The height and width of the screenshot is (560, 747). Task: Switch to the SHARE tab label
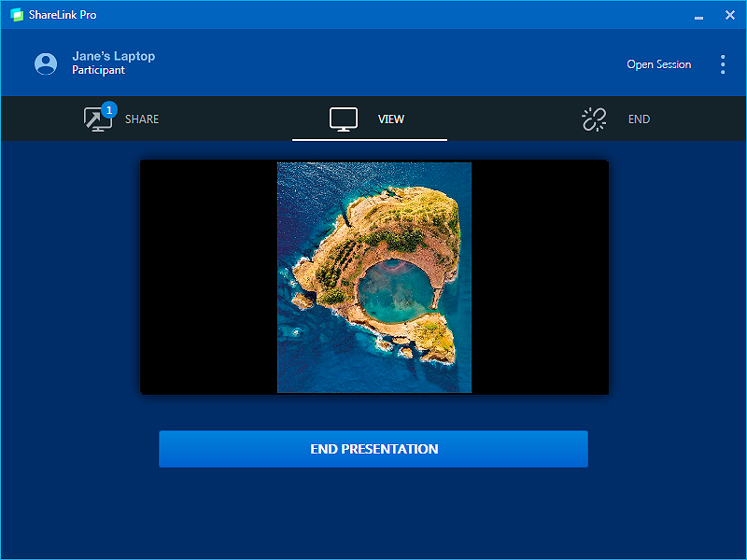[142, 119]
